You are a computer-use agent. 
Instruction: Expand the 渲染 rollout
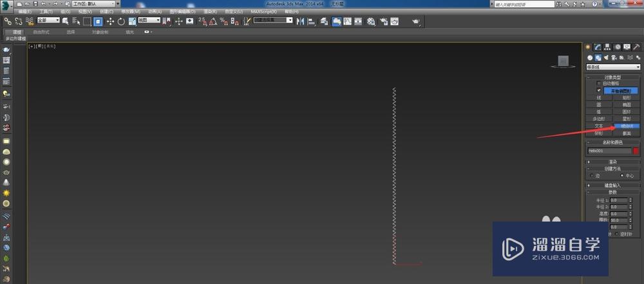pos(613,162)
